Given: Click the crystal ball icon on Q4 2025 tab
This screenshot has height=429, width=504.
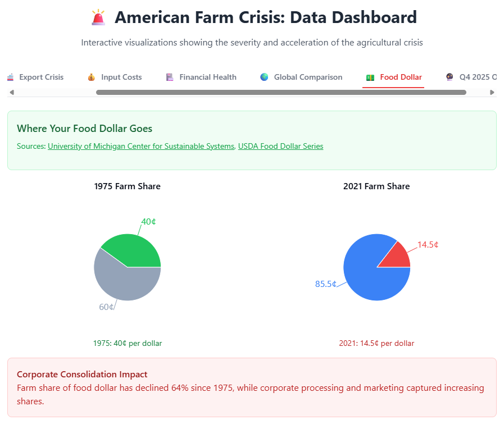Looking at the screenshot, I should (x=449, y=77).
